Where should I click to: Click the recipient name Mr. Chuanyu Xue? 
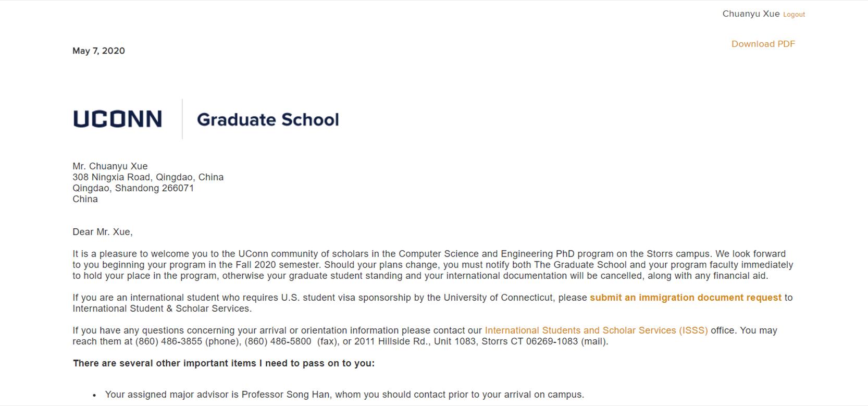click(110, 166)
